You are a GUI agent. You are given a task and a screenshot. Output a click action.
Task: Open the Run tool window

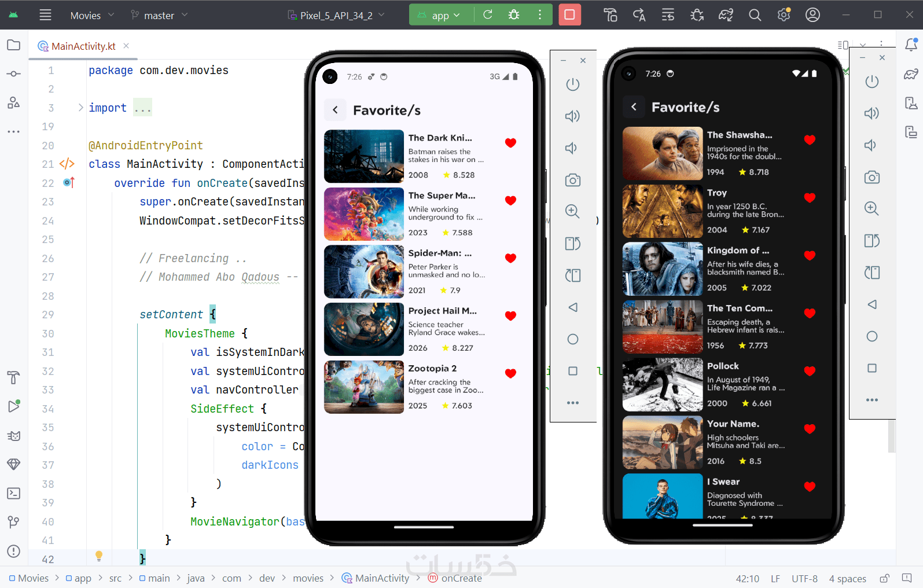(x=14, y=406)
